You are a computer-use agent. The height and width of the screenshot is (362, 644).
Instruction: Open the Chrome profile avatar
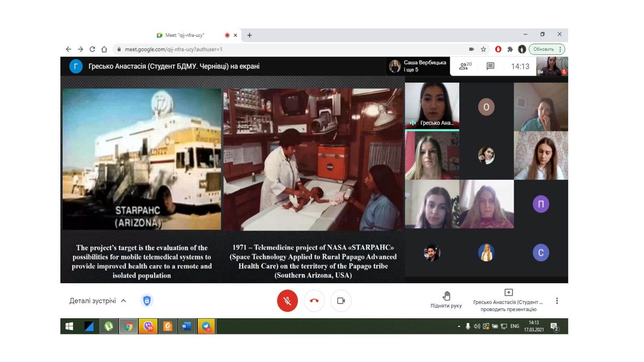(522, 49)
